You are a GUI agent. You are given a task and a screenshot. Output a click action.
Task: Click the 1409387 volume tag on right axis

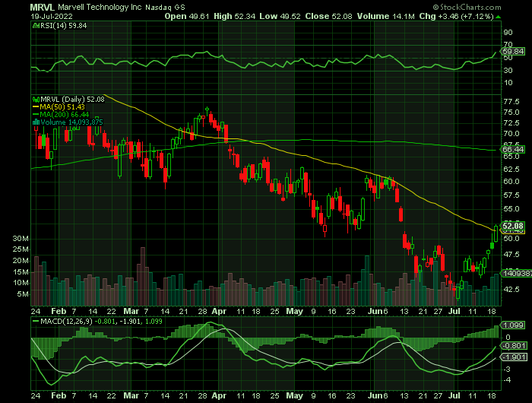(516, 273)
